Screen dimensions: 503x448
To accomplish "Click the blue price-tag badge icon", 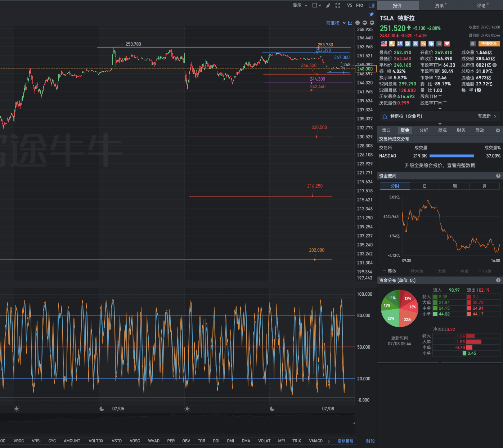I will tap(431, 44).
